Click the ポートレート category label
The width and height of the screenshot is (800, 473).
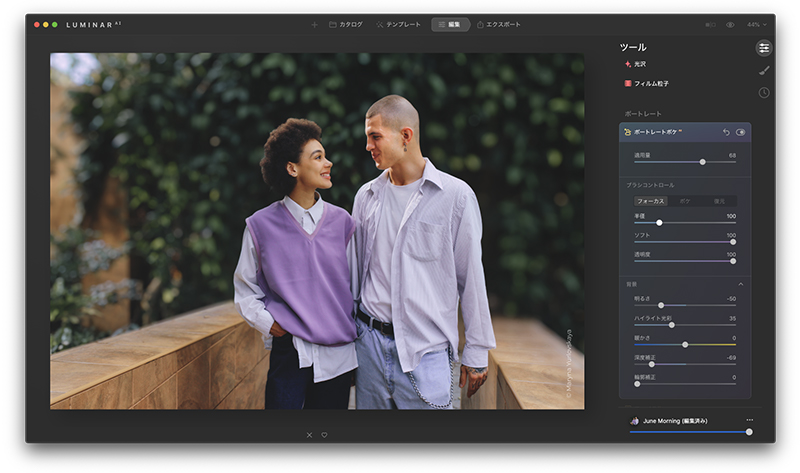coord(643,114)
